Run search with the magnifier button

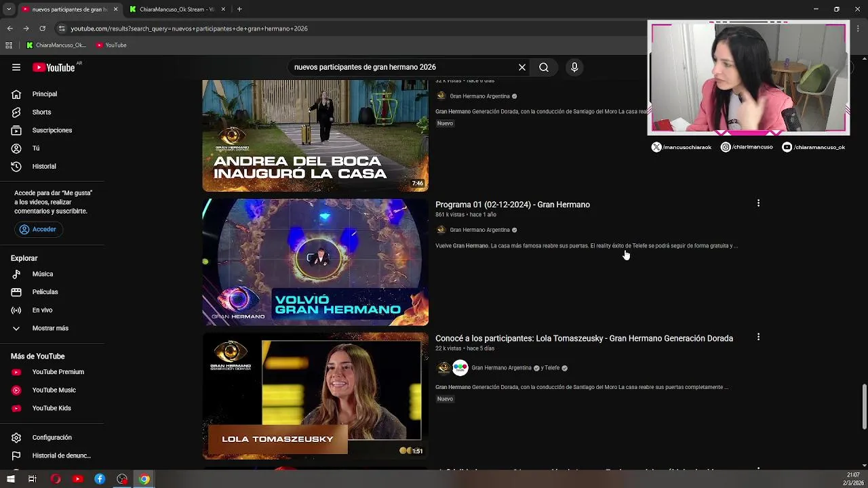(x=544, y=67)
